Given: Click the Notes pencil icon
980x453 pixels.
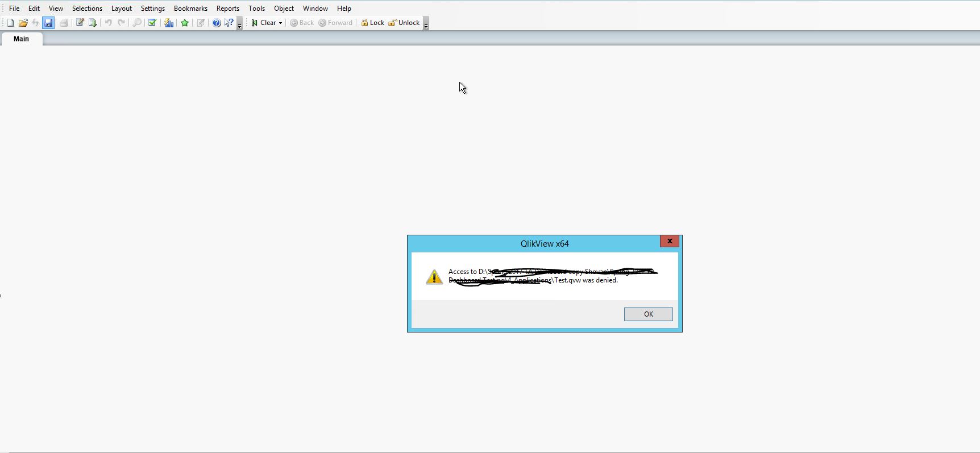Looking at the screenshot, I should click(201, 23).
